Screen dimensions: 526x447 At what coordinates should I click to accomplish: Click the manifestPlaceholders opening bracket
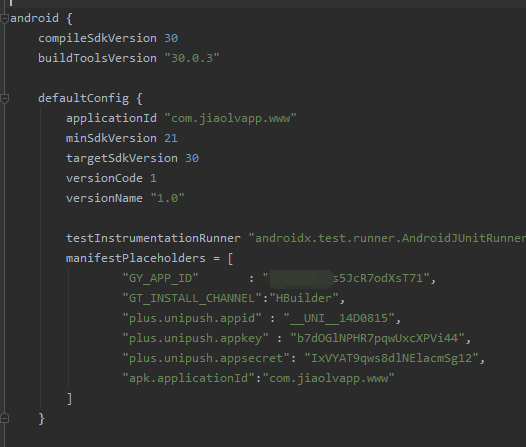[x=230, y=259]
